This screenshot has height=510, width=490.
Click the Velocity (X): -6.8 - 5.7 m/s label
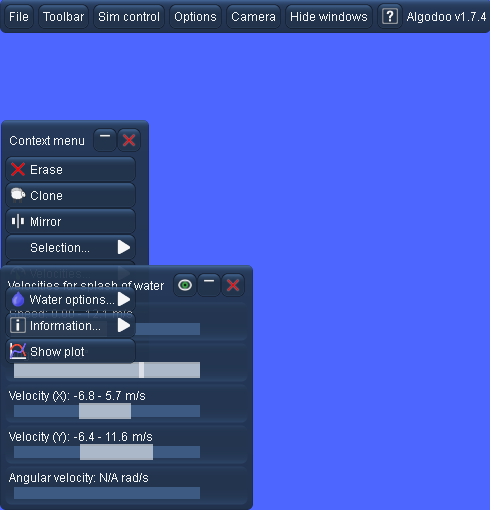click(77, 396)
